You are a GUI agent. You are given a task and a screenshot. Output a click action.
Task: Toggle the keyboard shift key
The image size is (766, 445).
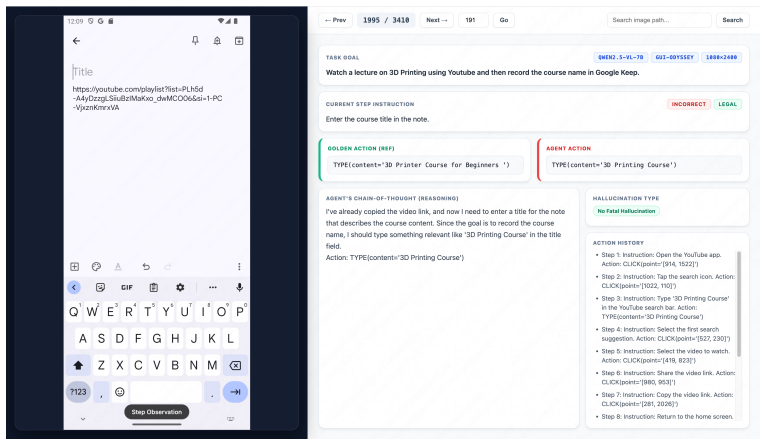point(78,365)
